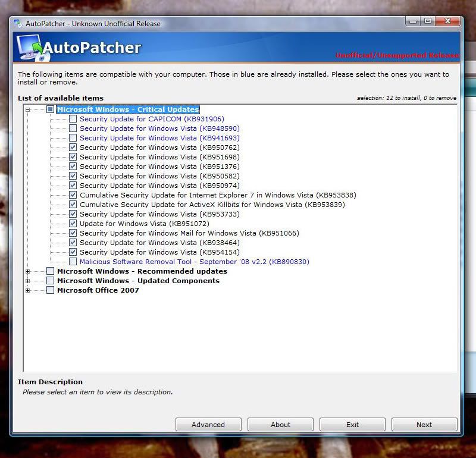This screenshot has width=476, height=458.
Task: Expand the Updated Components tree node
Action: point(27,281)
